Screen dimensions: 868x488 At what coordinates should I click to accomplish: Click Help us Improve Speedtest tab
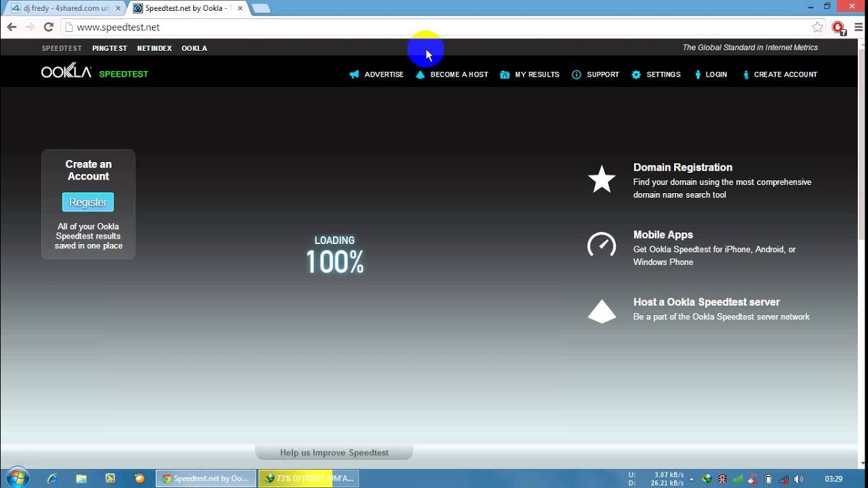334,452
